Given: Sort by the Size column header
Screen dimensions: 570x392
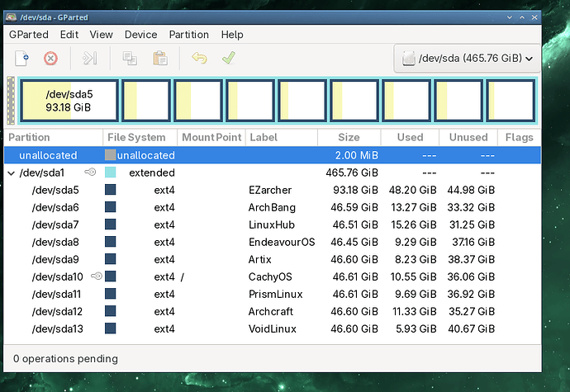Looking at the screenshot, I should pos(349,137).
